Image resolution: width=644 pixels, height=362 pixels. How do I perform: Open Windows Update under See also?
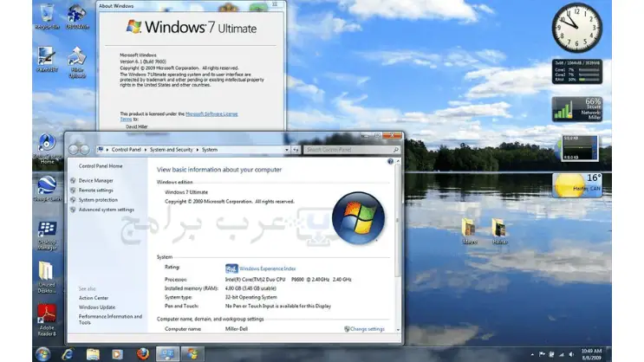coord(97,307)
